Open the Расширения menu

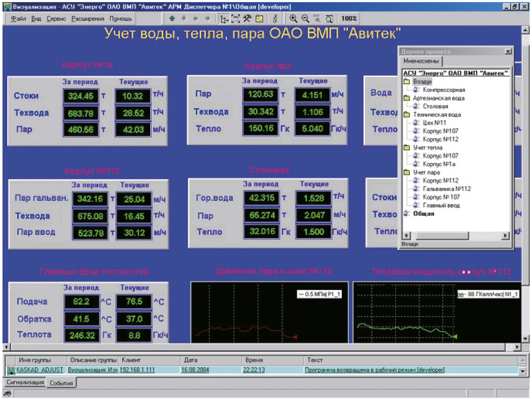tap(88, 19)
